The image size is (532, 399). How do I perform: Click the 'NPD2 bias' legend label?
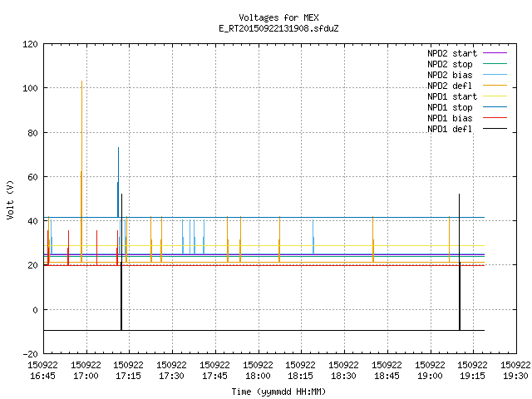450,75
